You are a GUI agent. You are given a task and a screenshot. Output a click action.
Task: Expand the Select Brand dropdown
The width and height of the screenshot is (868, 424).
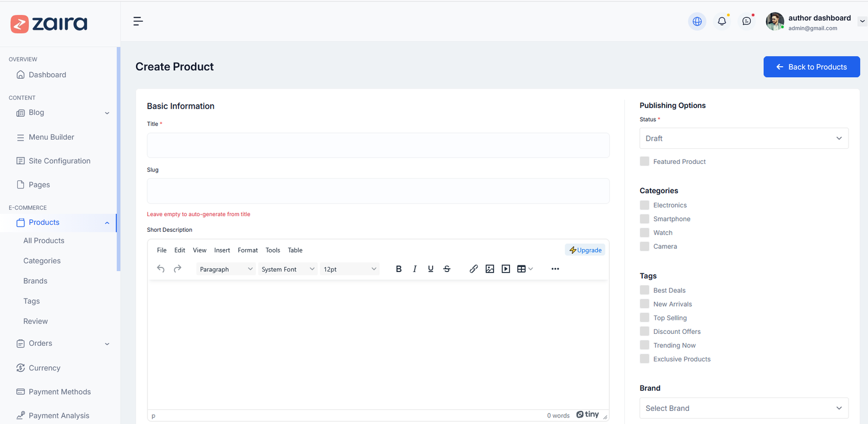743,408
